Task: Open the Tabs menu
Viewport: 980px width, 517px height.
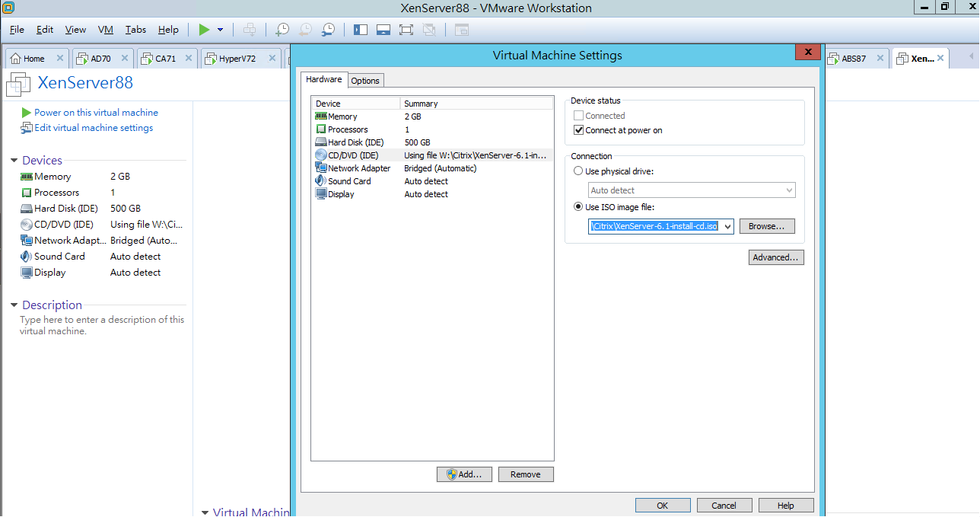Action: pos(135,30)
